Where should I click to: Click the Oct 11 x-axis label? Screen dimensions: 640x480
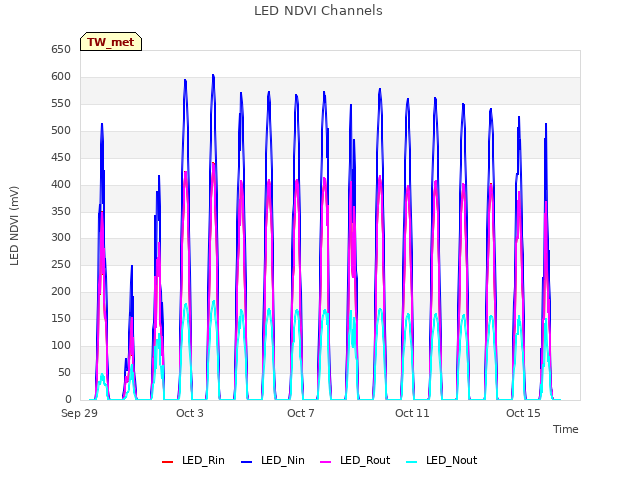pyautogui.click(x=412, y=413)
